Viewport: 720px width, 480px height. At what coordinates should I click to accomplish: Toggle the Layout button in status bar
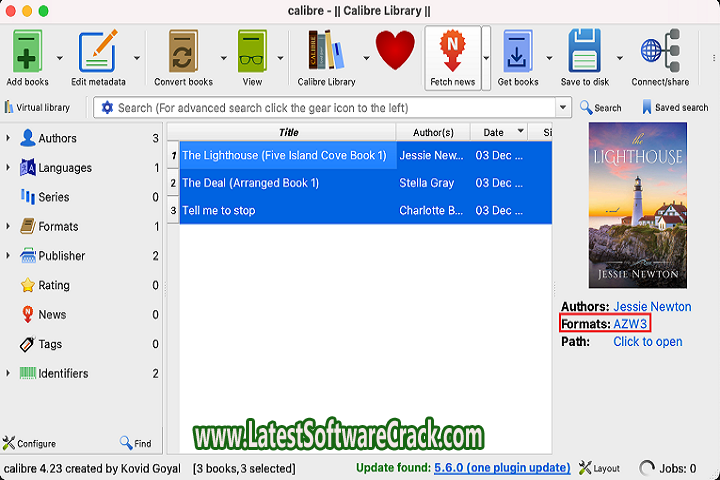(599, 468)
